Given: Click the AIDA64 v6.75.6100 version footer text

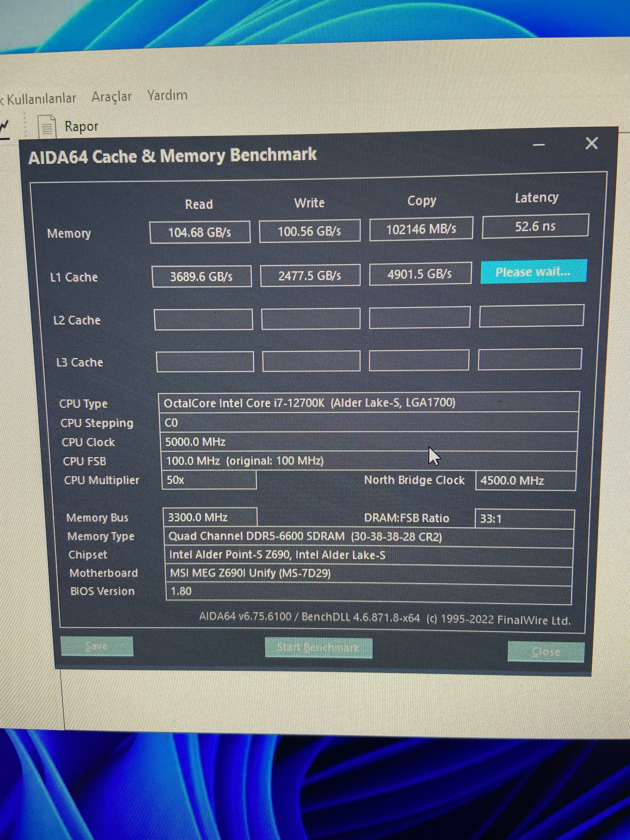Looking at the screenshot, I should (x=385, y=619).
